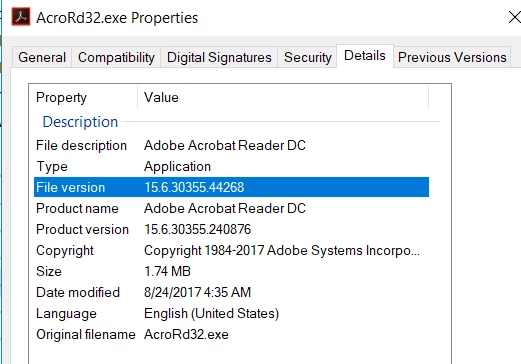Close the AcroRd32.exe Properties dialog
The width and height of the screenshot is (521, 364).
515,17
